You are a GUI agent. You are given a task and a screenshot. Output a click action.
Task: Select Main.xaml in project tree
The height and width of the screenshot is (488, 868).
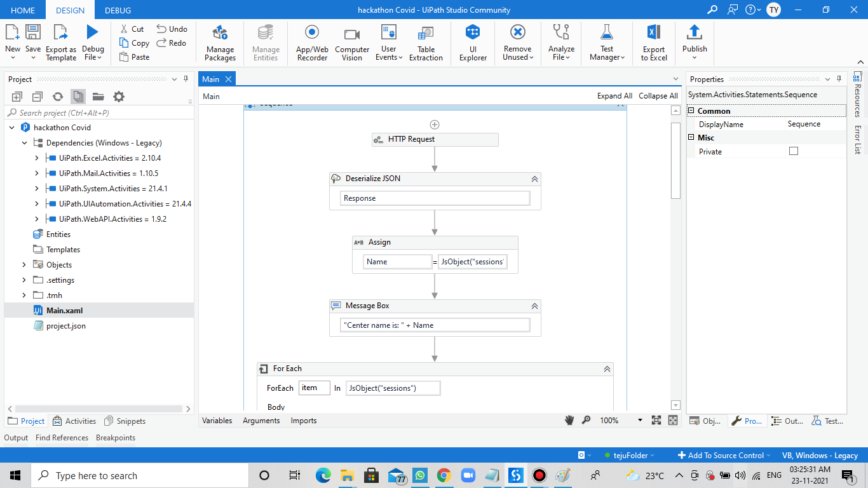coord(64,311)
